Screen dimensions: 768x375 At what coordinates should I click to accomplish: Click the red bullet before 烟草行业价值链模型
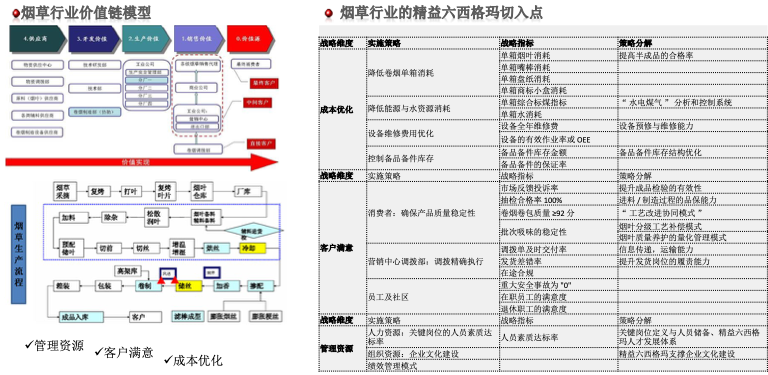[16, 13]
